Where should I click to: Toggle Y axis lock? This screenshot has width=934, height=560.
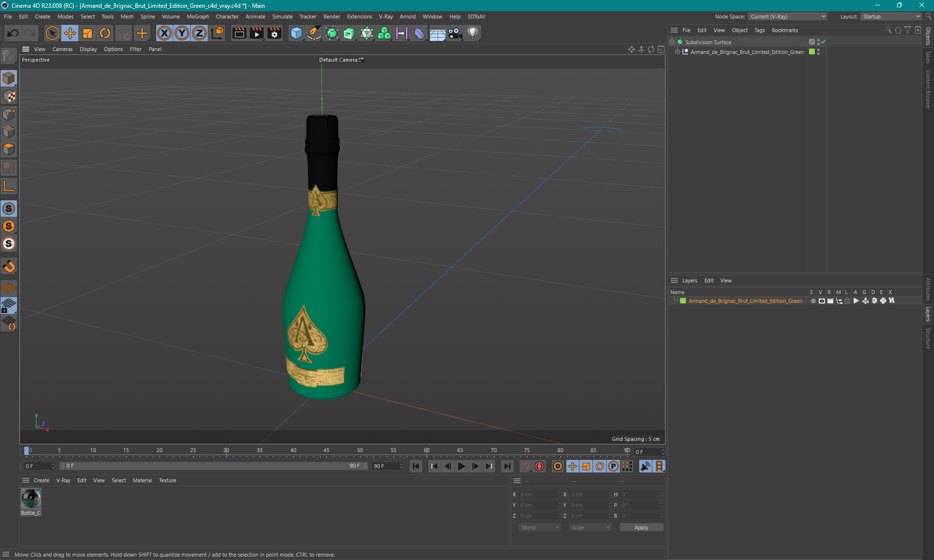[x=182, y=33]
